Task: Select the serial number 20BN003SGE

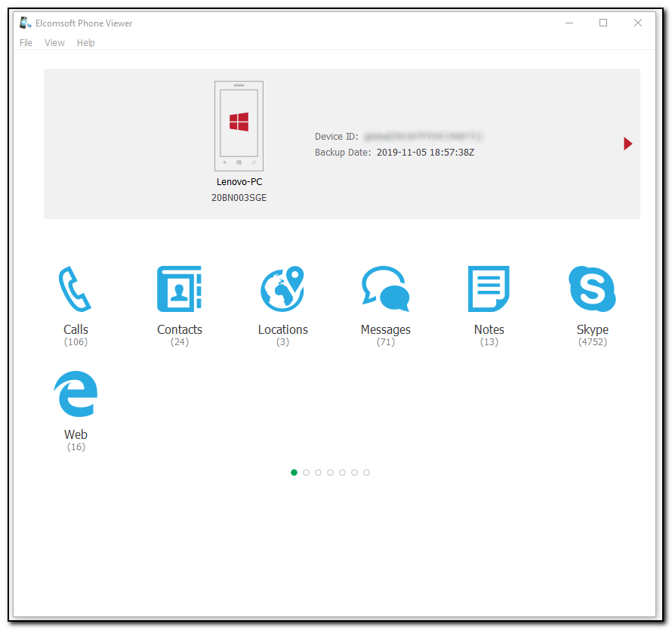Action: tap(239, 198)
